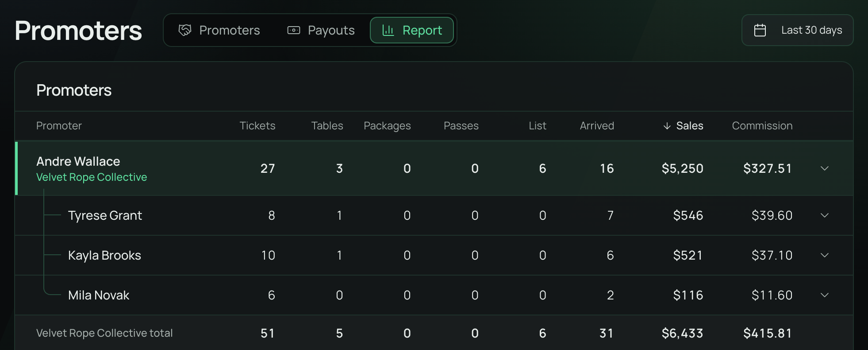
Task: Sort by the Passes column header
Action: [x=461, y=126]
